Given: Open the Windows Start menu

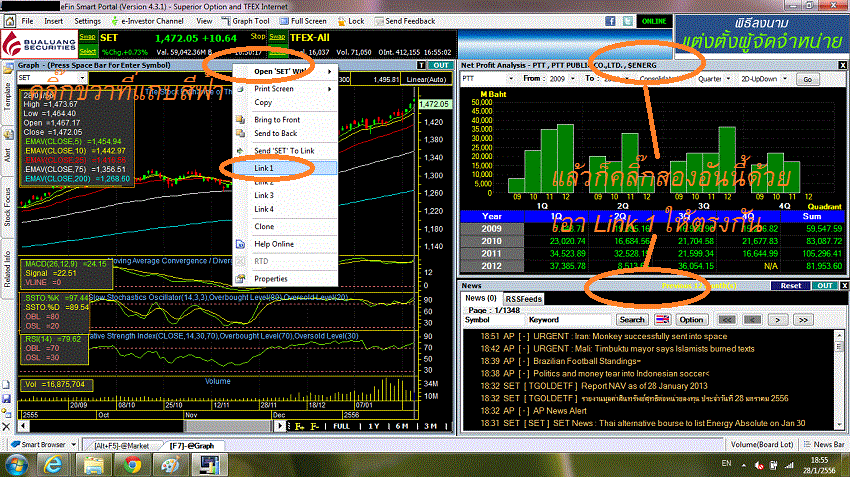Looking at the screenshot, I should click(17, 465).
